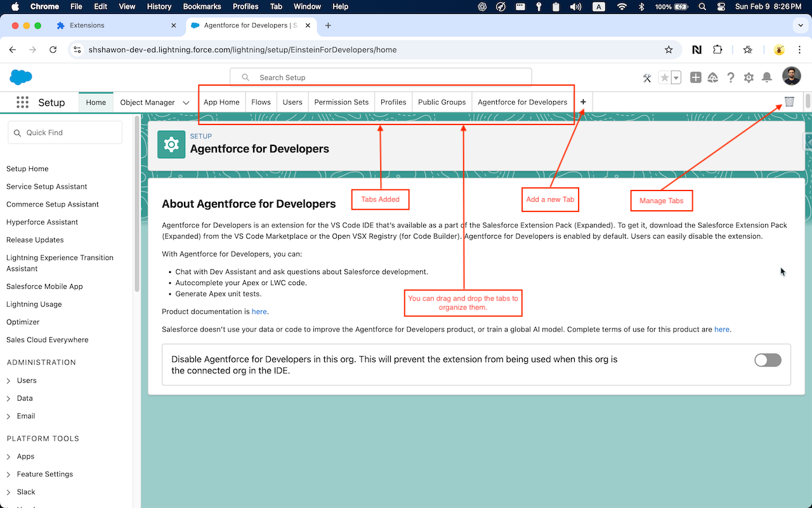
Task: Open the user profile avatar
Action: [x=791, y=77]
